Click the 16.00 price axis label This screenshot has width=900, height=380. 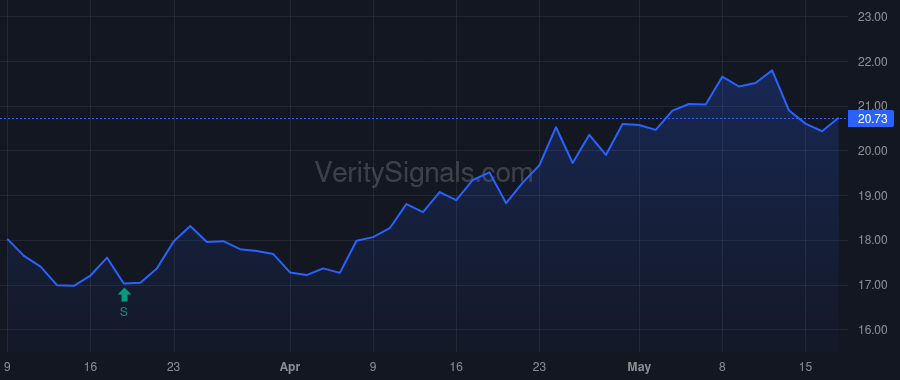click(872, 329)
